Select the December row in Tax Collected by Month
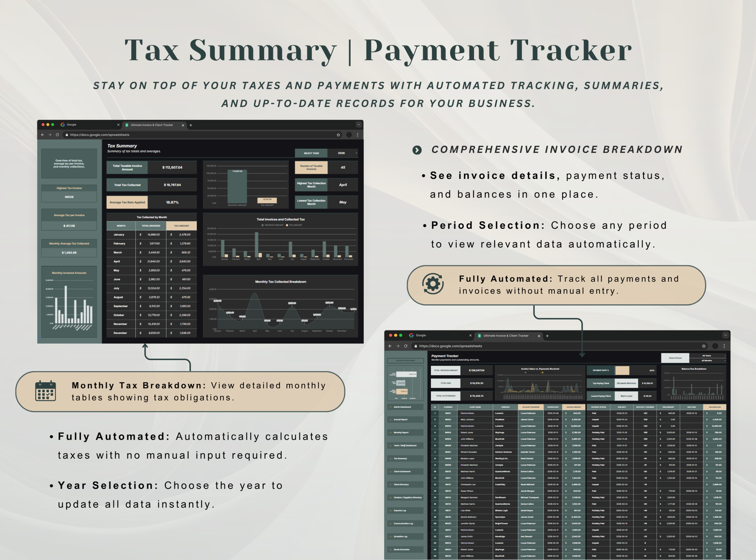 click(x=152, y=333)
